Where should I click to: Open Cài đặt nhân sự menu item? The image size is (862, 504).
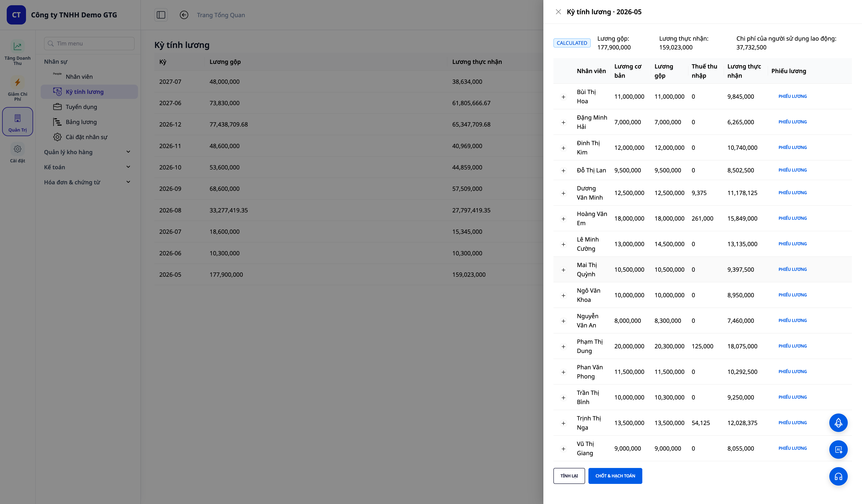[x=89, y=137]
